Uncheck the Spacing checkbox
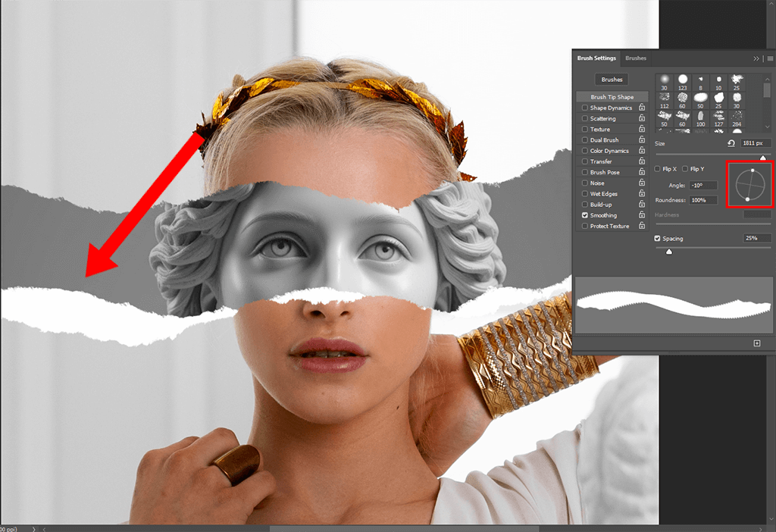 657,238
